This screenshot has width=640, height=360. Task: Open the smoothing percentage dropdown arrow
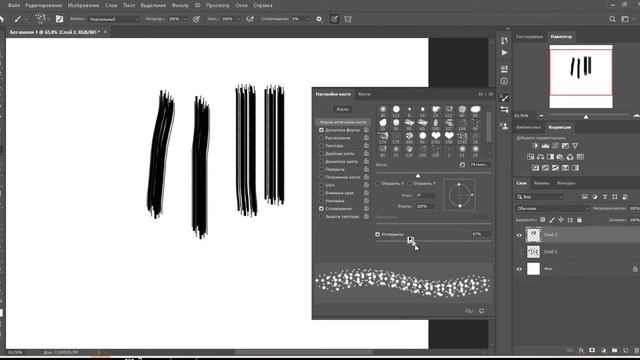308,19
